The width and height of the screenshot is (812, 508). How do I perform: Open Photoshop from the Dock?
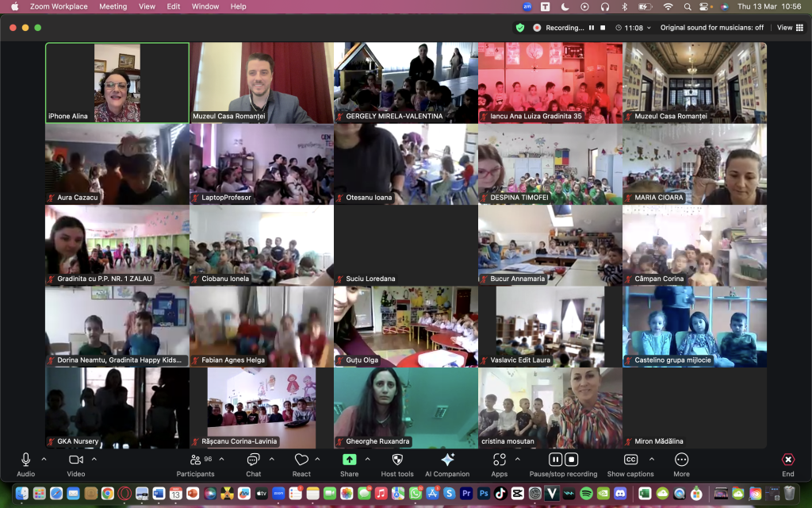(484, 493)
